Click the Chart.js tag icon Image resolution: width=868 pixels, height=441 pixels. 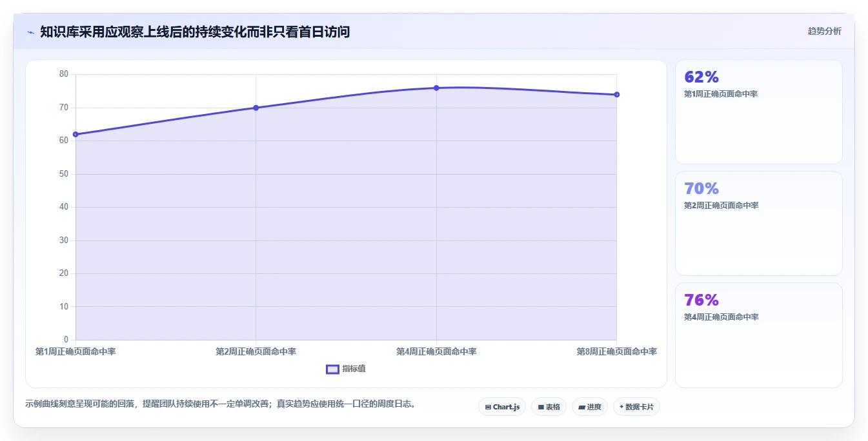point(488,407)
